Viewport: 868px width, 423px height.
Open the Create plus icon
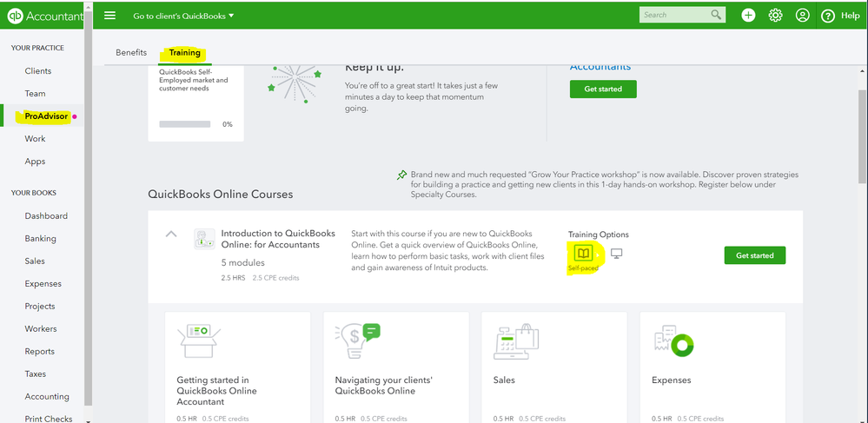click(x=749, y=15)
